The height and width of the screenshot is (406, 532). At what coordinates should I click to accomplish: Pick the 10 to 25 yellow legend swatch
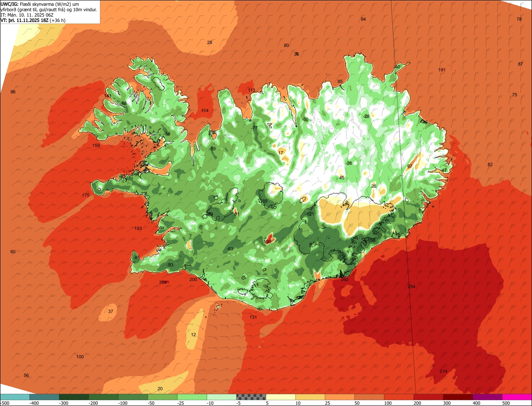click(310, 396)
